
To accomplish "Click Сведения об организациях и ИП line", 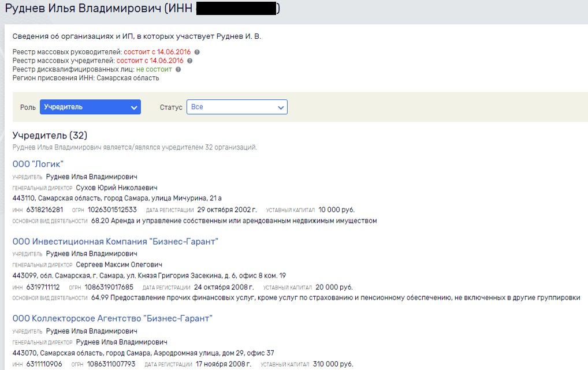I will tap(137, 36).
